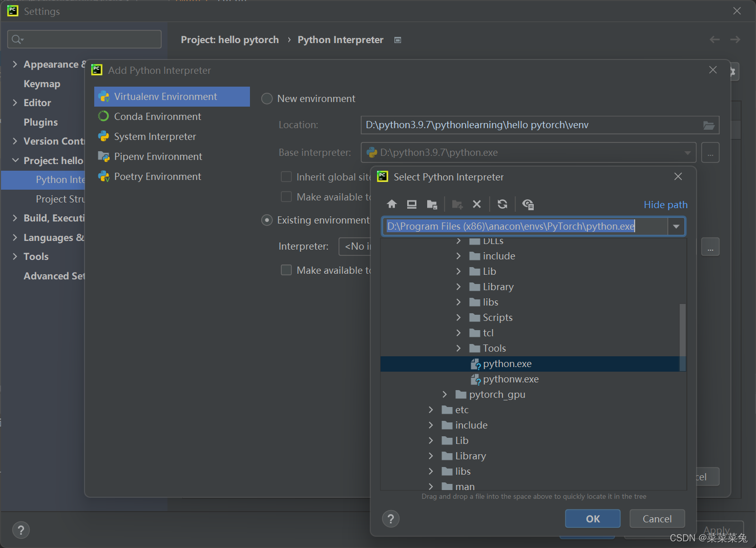Click the Settings search input field
Viewport: 756px width, 548px height.
click(85, 39)
